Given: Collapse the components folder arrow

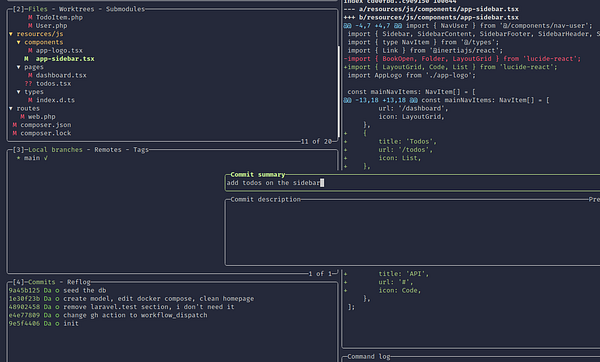Looking at the screenshot, I should pos(18,42).
